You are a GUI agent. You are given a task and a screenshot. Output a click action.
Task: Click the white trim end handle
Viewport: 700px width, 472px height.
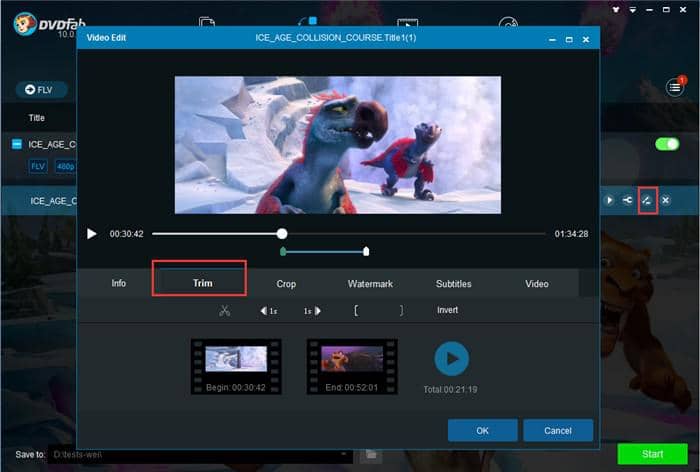click(366, 252)
